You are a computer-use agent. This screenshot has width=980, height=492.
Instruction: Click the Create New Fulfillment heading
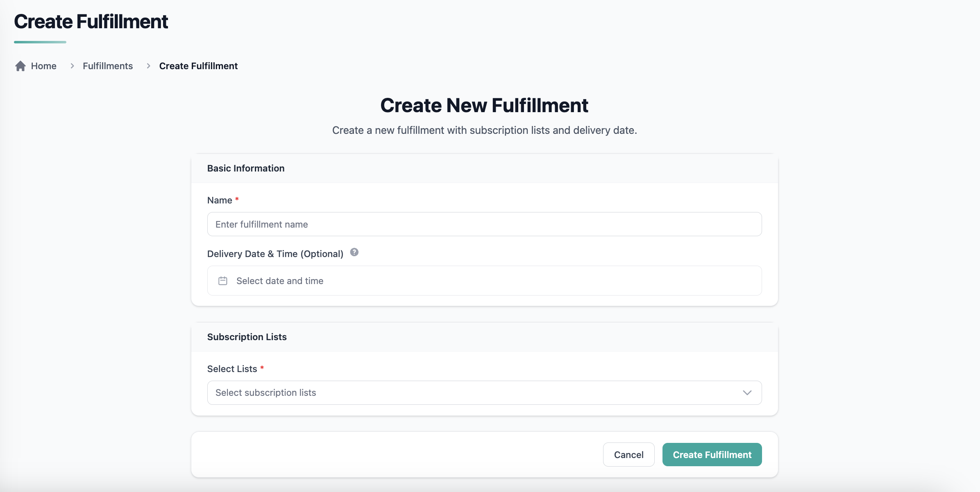[x=484, y=106]
